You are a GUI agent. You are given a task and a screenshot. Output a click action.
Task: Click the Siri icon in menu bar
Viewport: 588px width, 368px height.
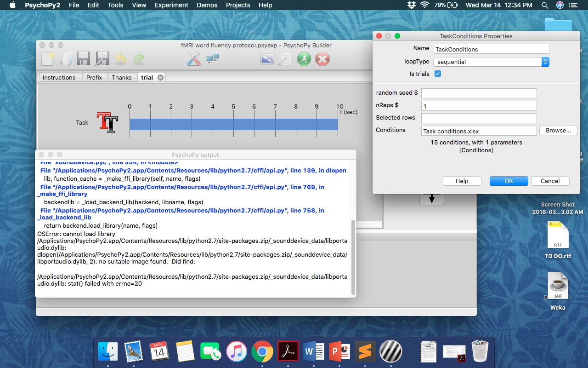[560, 5]
